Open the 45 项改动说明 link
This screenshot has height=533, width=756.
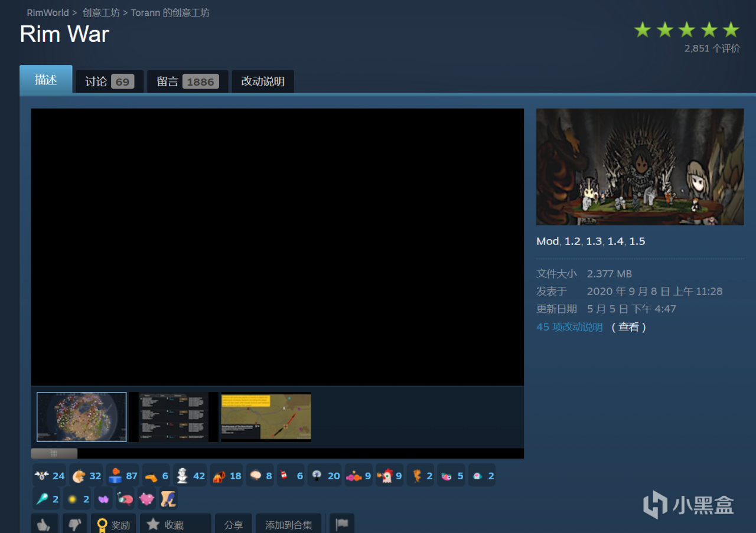click(569, 327)
